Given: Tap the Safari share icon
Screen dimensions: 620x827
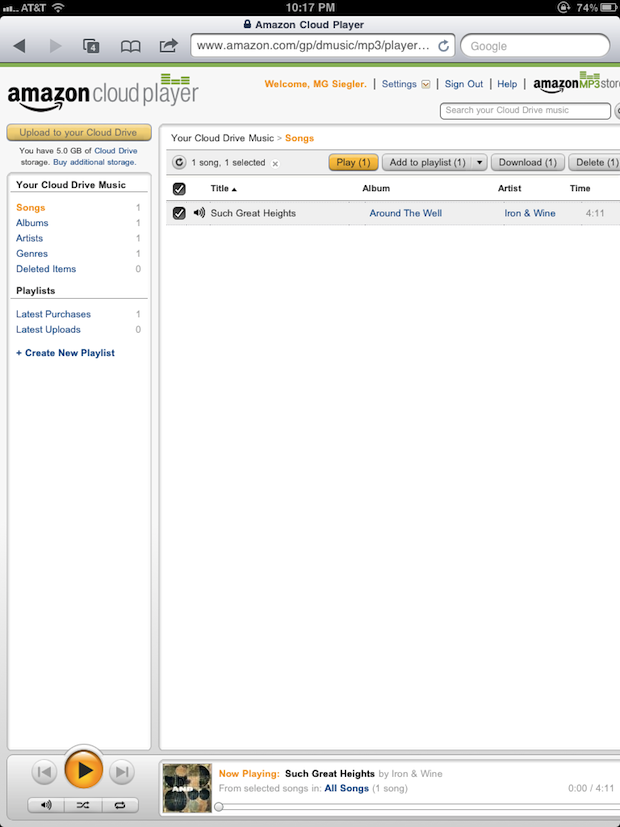Looking at the screenshot, I should (169, 45).
